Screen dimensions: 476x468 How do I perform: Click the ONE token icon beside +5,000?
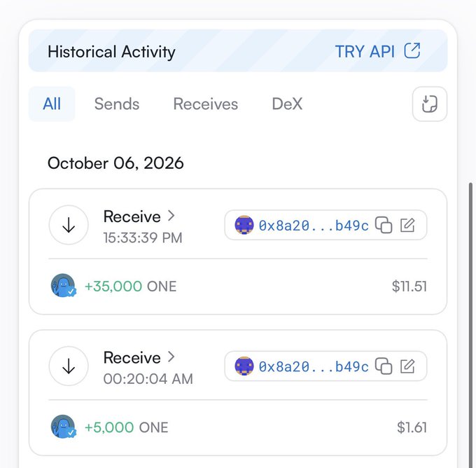pyautogui.click(x=63, y=427)
